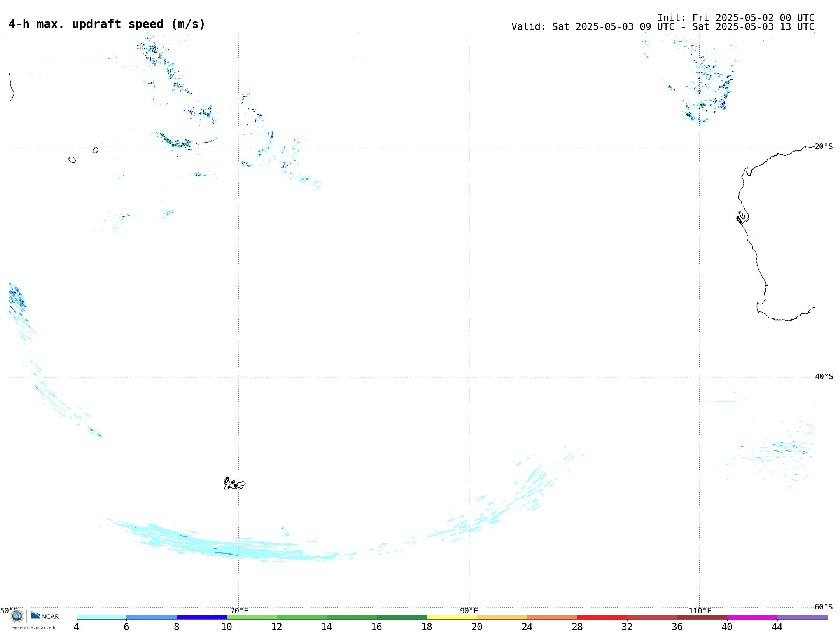840x632 pixels.
Task: Pick the medium blue 6–8 colorbar segment
Action: pos(152,617)
